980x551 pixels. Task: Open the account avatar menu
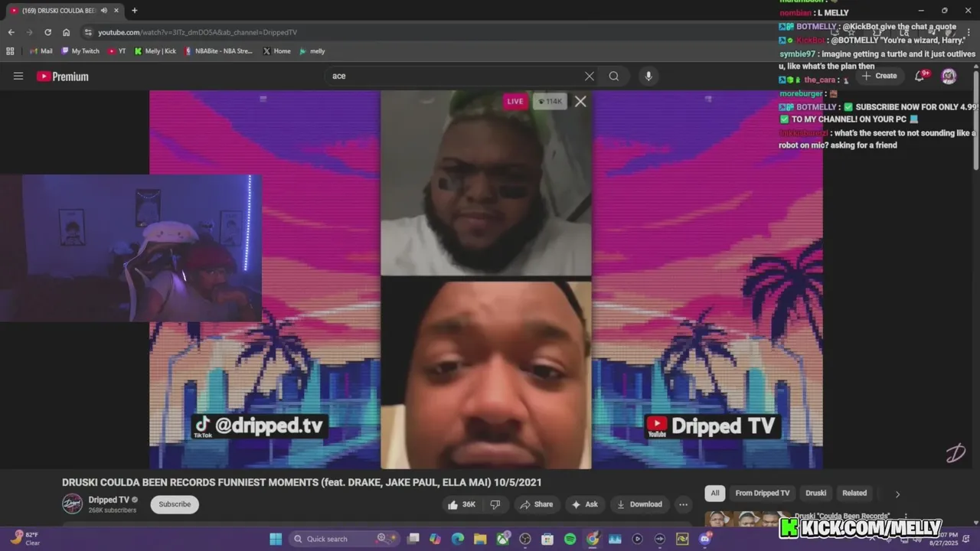pos(949,76)
